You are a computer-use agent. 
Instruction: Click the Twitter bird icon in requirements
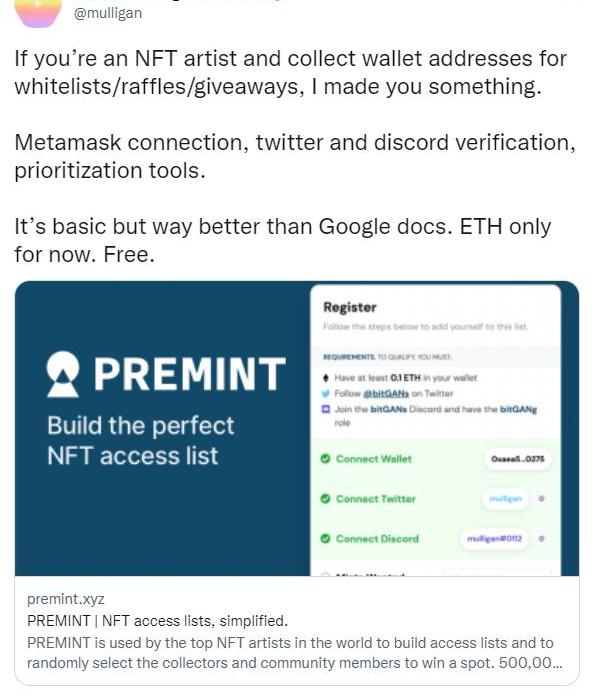[x=326, y=393]
